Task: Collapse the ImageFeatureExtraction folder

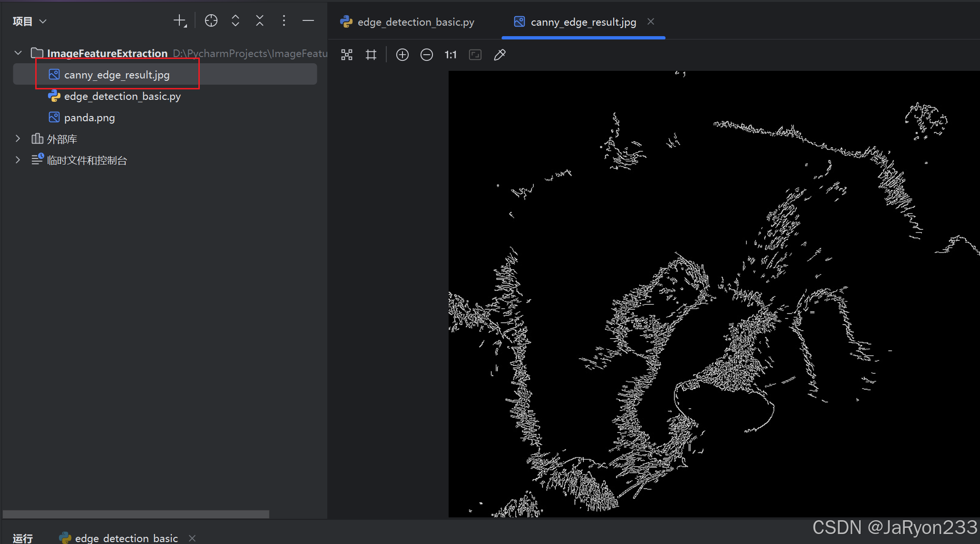Action: (x=18, y=53)
